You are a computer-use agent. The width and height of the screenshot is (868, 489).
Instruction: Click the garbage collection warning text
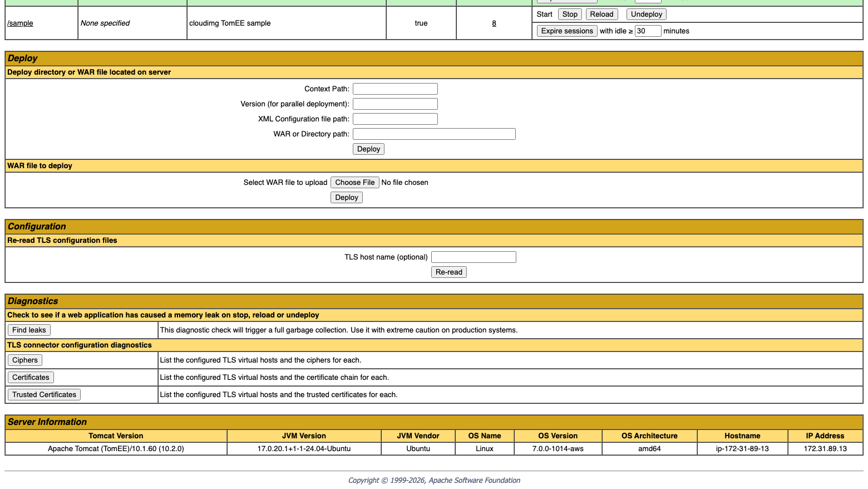339,330
